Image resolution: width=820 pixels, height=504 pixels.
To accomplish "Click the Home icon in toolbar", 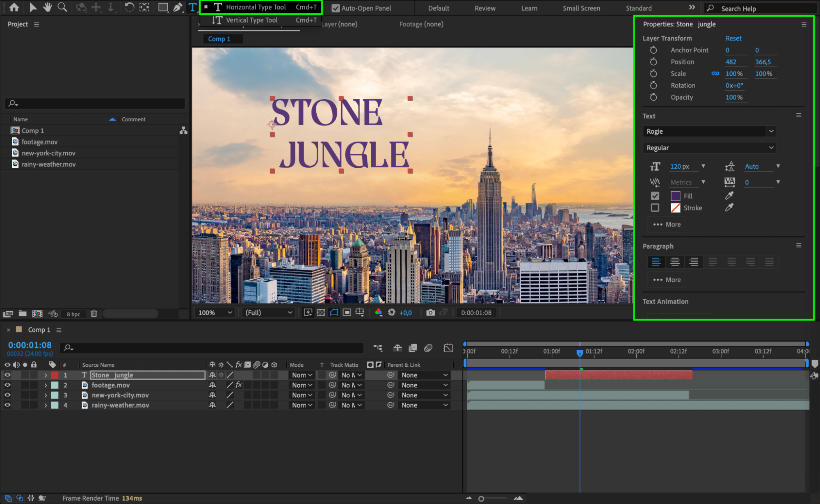I will (x=14, y=7).
